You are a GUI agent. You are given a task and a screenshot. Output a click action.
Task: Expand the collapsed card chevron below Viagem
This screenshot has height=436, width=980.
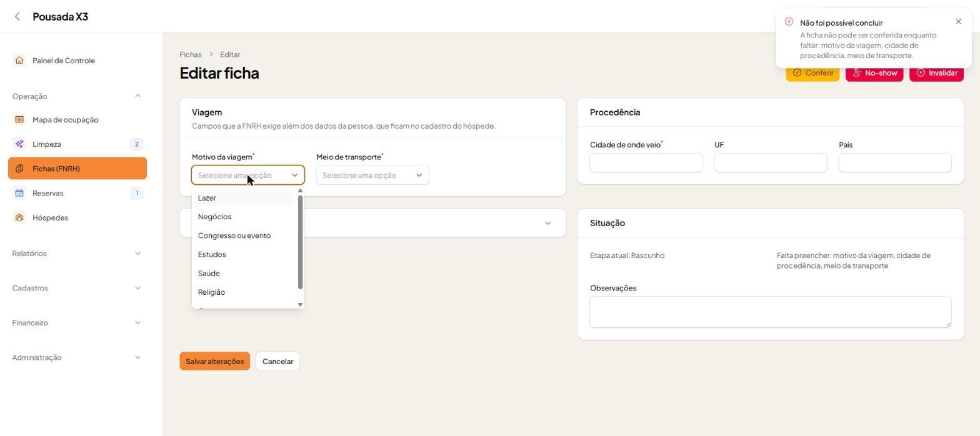548,223
